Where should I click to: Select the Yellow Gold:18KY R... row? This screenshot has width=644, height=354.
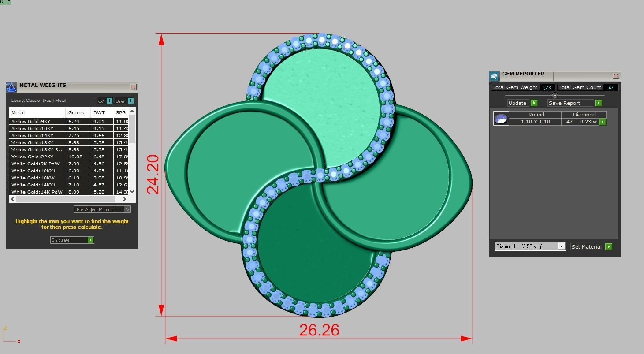point(69,149)
